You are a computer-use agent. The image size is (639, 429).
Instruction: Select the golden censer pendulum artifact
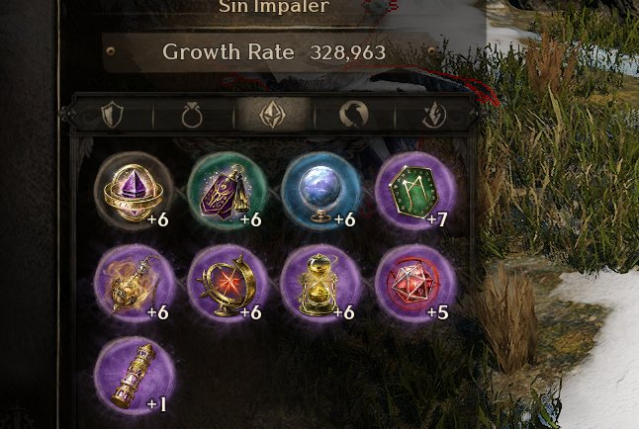tap(134, 284)
